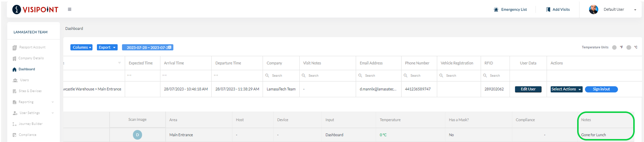Select Celsius temperature unit radio

point(629,47)
